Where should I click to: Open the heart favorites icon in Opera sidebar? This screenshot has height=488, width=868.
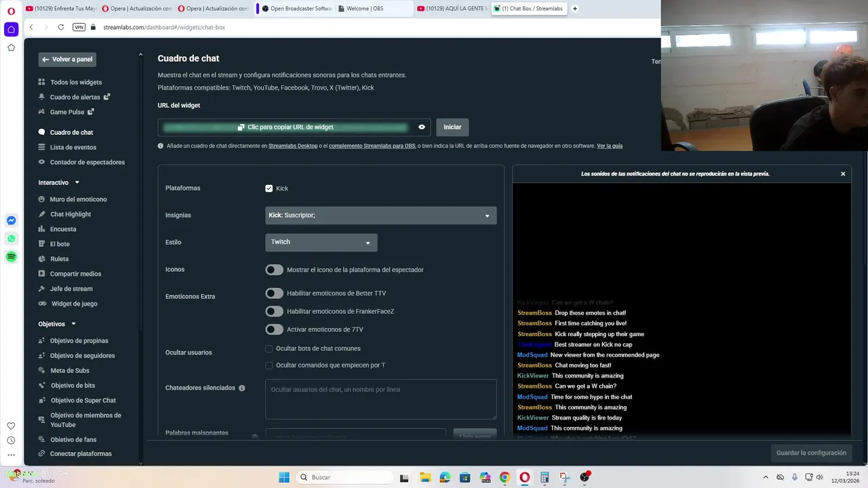click(x=11, y=426)
